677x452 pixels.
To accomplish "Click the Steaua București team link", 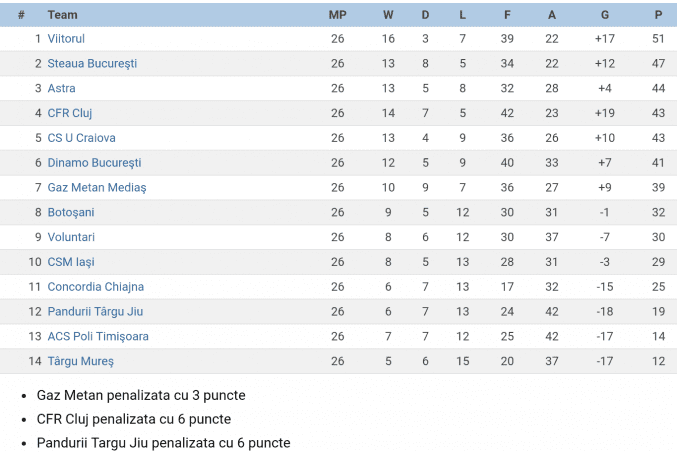I will pos(92,63).
